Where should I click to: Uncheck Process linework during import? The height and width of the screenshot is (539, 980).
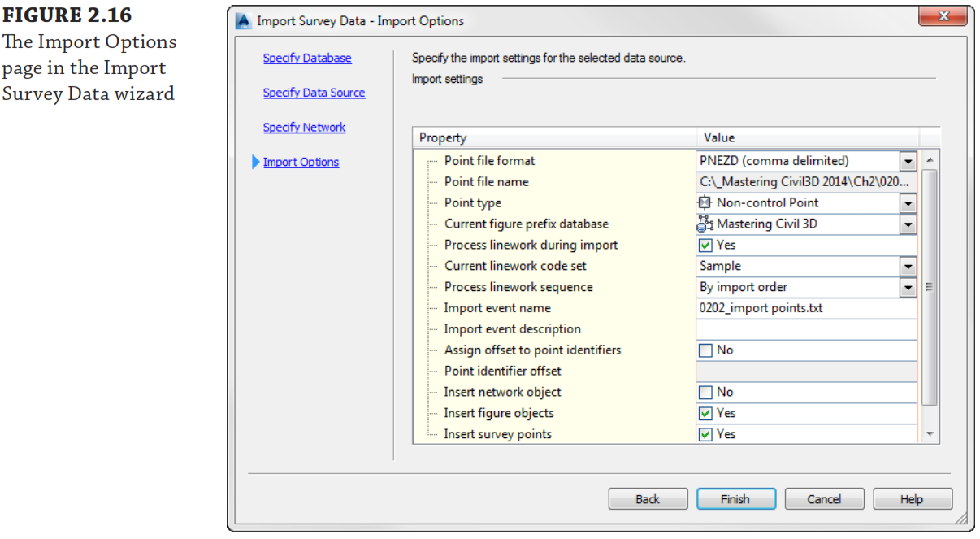(x=706, y=245)
